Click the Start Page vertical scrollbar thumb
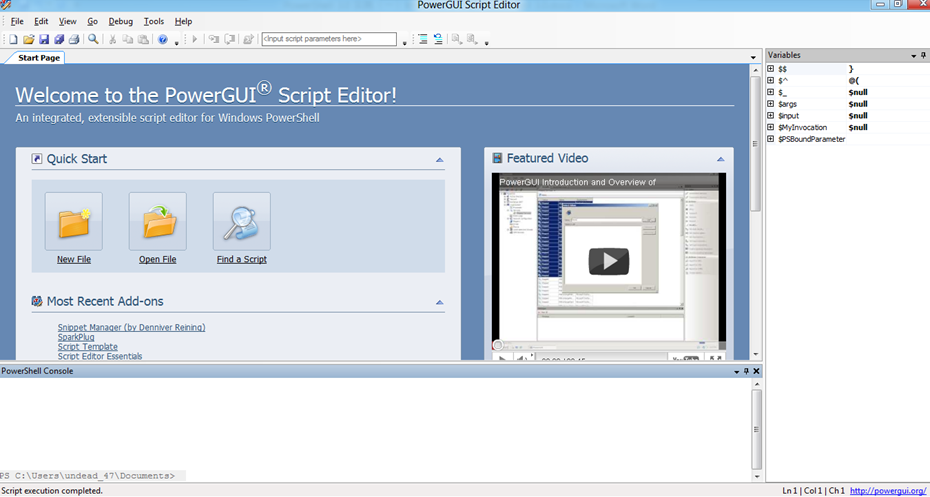 coord(755,144)
